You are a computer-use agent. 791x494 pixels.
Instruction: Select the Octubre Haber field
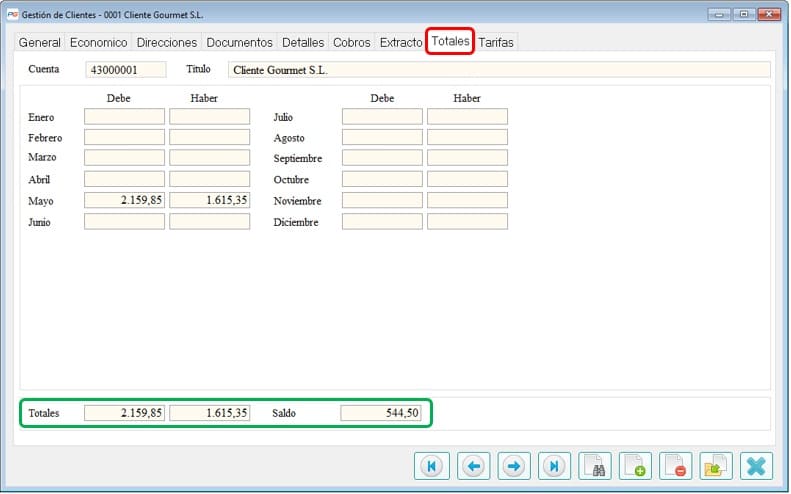click(x=467, y=179)
